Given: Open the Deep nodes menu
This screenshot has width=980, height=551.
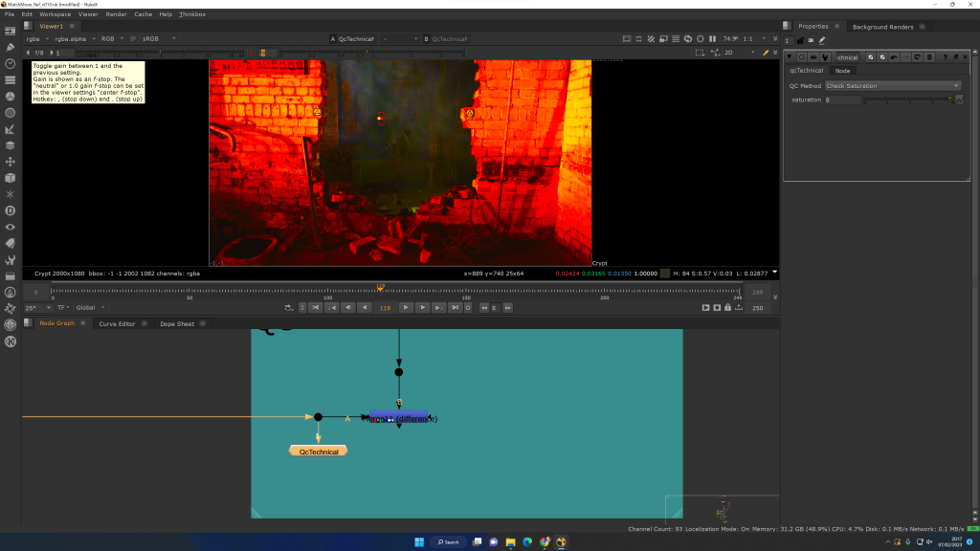Looking at the screenshot, I should coord(10,211).
